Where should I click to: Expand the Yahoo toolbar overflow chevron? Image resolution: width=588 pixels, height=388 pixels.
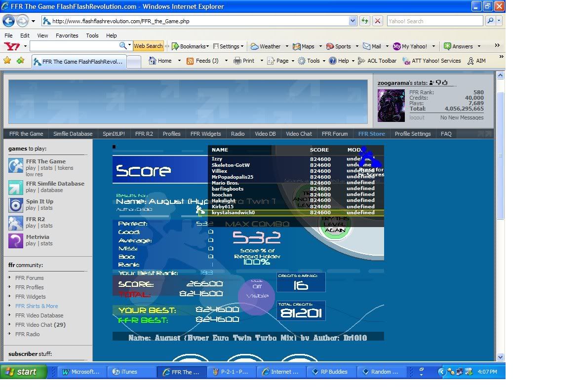[497, 45]
